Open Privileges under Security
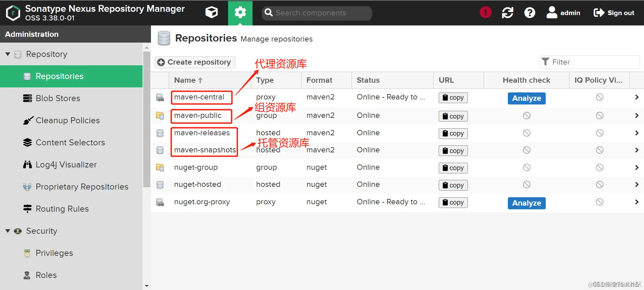The height and width of the screenshot is (290, 644). (71, 253)
